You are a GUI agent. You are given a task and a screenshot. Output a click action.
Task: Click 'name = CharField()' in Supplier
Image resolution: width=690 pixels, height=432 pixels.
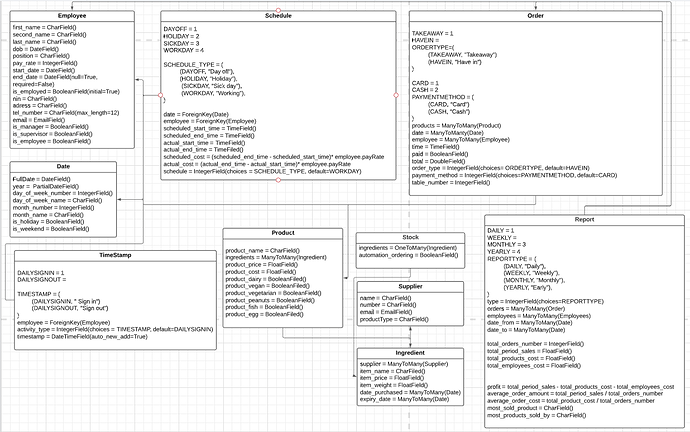tap(385, 298)
